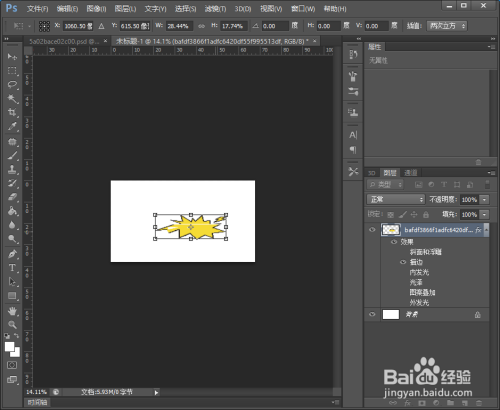Select the Lasso tool
500x410 pixels.
[x=12, y=84]
